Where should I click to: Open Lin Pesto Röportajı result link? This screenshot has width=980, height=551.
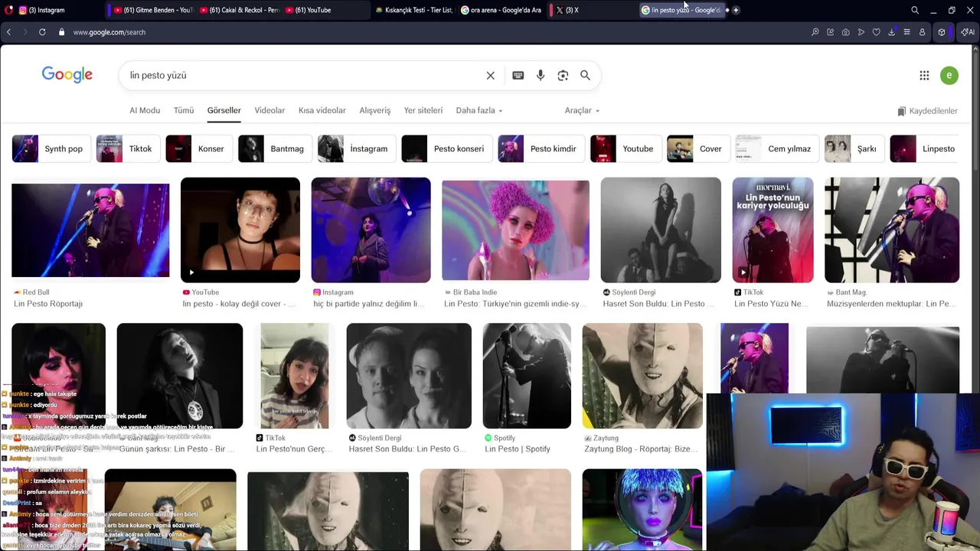[x=48, y=304]
